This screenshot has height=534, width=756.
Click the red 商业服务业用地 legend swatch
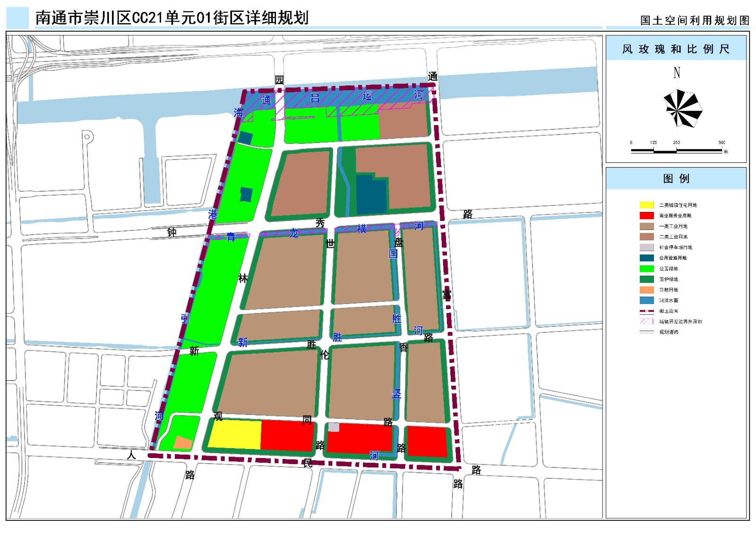click(646, 216)
